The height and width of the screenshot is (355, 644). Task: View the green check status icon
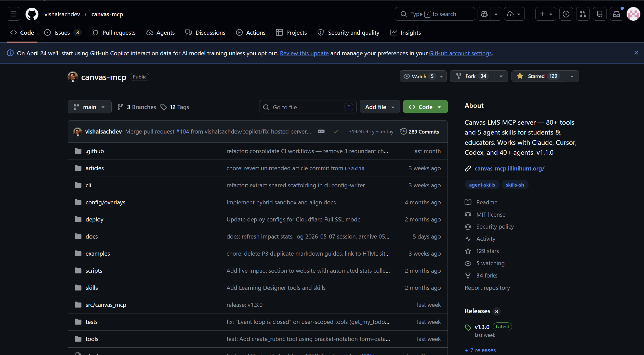(x=336, y=132)
